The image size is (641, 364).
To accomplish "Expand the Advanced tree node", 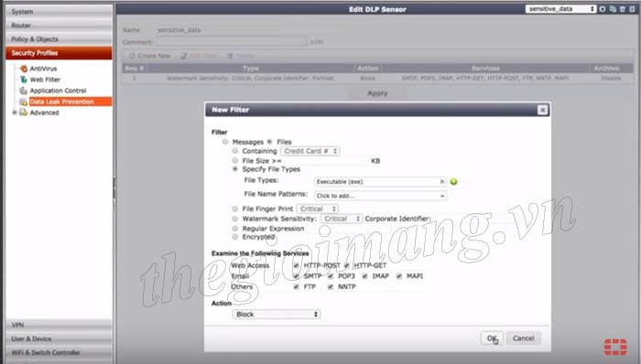I will click(x=15, y=112).
